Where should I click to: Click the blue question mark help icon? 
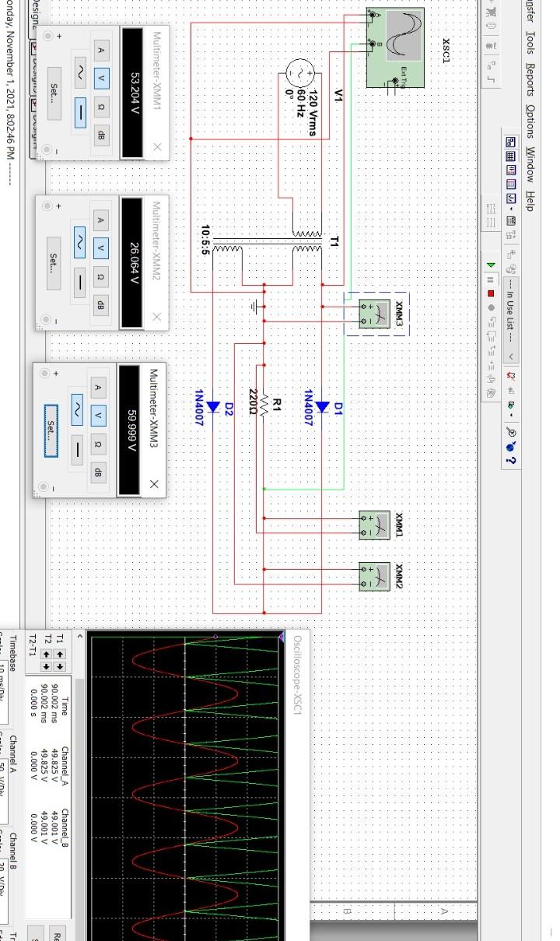pyautogui.click(x=510, y=460)
